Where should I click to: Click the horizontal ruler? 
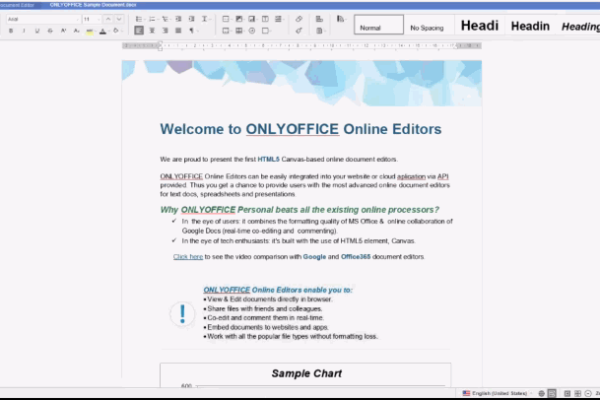tap(302, 46)
